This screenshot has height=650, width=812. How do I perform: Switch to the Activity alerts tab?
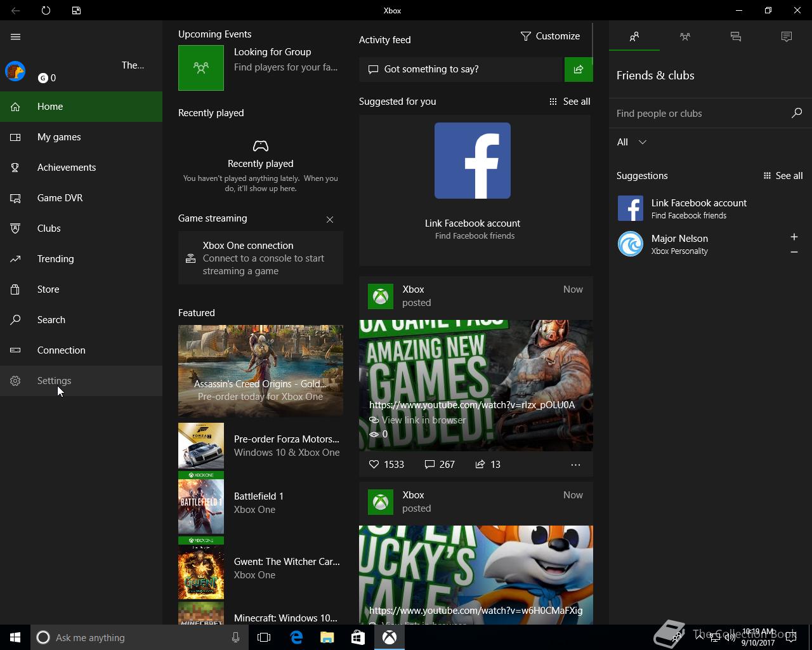tap(787, 37)
